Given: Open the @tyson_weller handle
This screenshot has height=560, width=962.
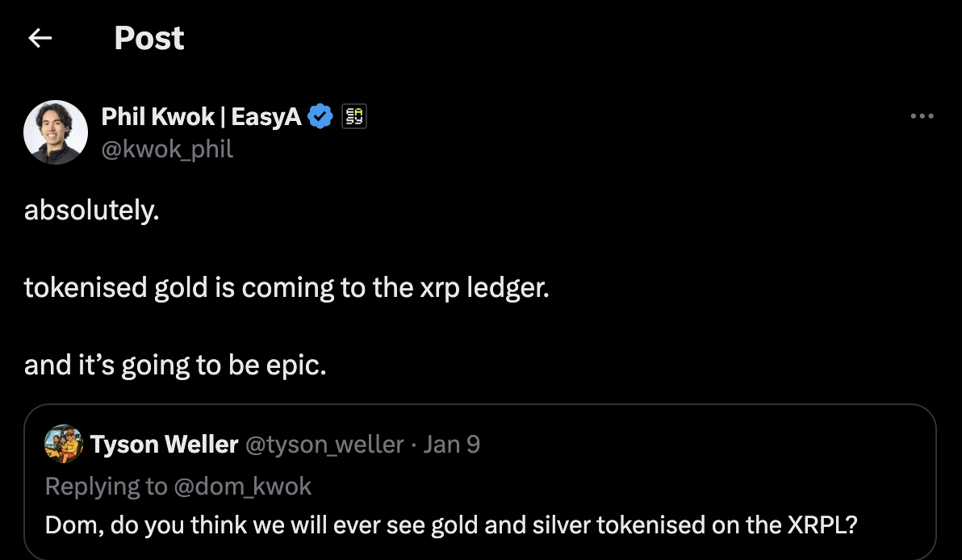Looking at the screenshot, I should pos(324,444).
